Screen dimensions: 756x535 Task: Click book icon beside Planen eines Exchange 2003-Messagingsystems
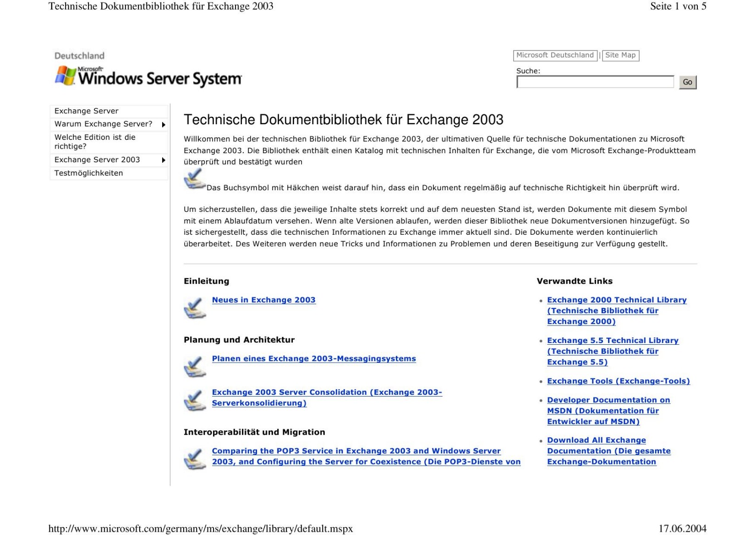click(x=195, y=366)
